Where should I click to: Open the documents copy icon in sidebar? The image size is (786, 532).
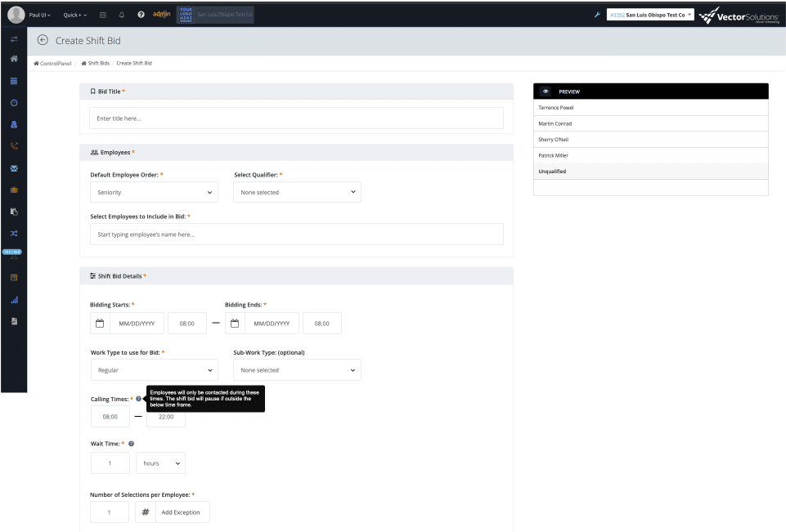[x=14, y=212]
